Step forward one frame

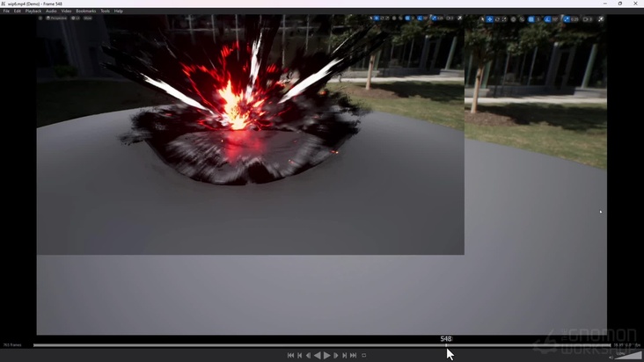(335, 356)
